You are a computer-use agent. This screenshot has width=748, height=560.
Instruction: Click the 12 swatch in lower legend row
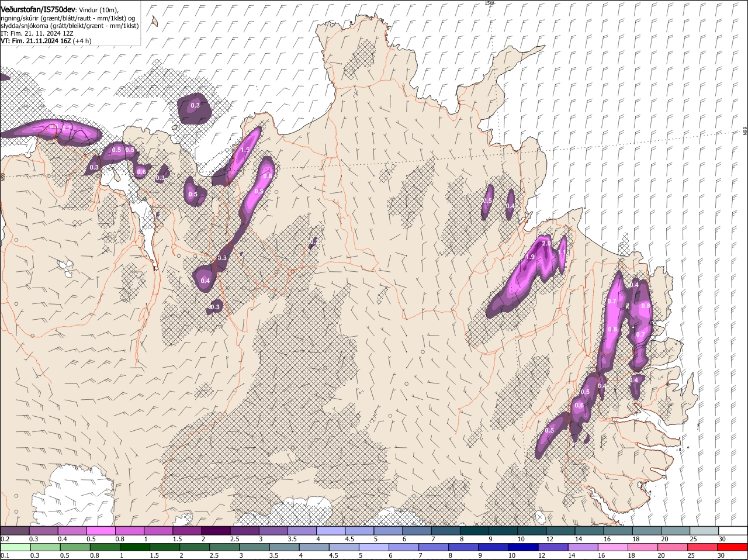553,547
